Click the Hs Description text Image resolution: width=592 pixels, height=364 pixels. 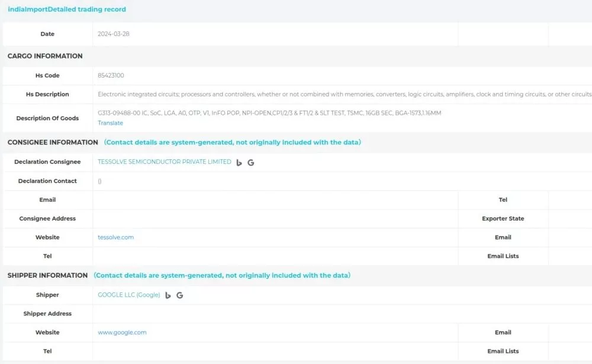coord(344,95)
